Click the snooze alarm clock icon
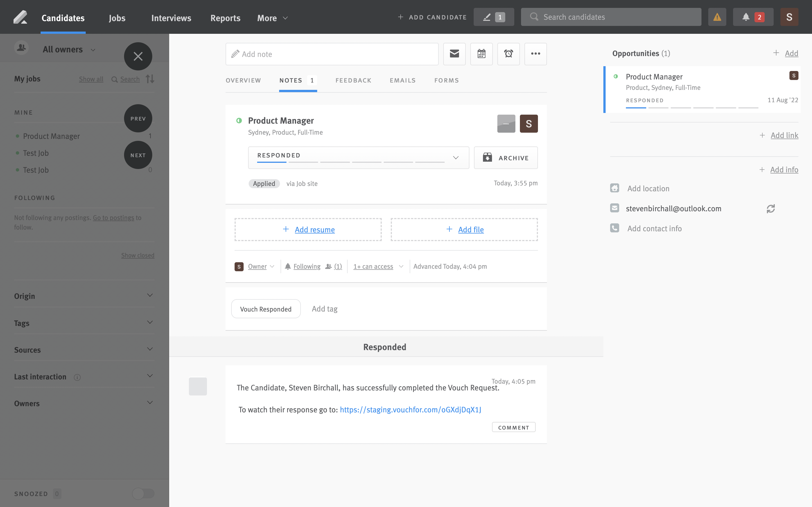The width and height of the screenshot is (812, 507). [508, 54]
